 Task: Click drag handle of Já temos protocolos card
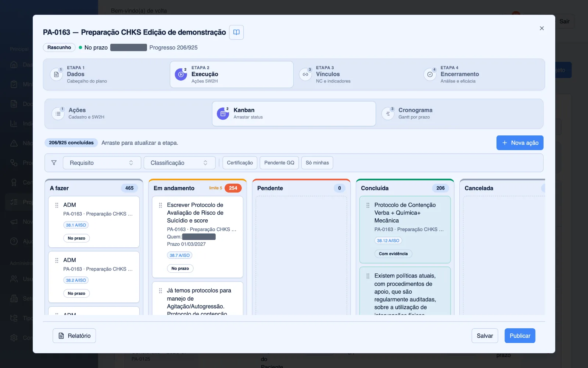tap(160, 291)
